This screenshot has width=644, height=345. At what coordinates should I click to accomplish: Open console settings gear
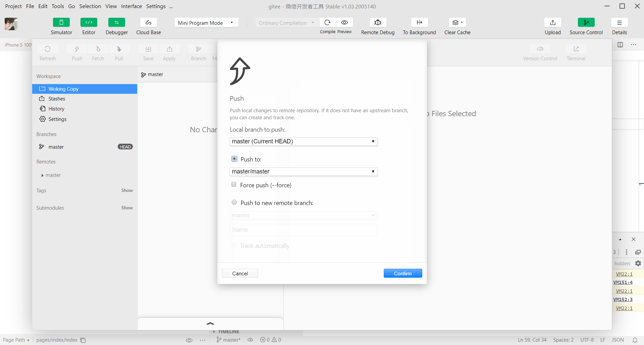[x=638, y=263]
